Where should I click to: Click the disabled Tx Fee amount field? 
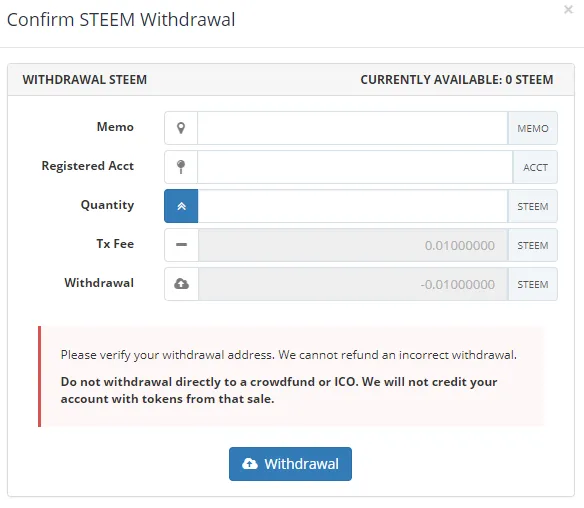(353, 245)
